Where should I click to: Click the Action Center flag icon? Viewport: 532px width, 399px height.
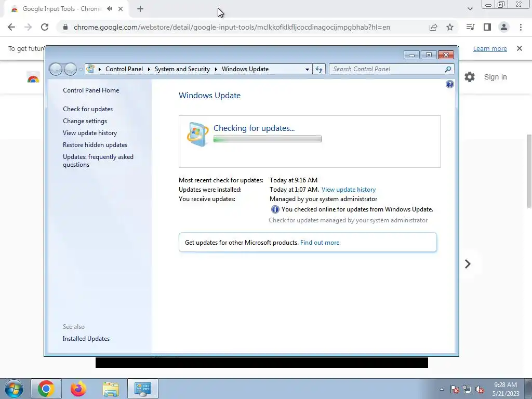pos(455,389)
